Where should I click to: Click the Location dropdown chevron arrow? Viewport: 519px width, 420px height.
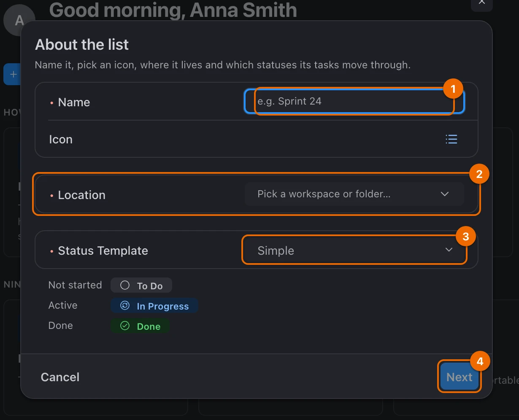click(444, 194)
